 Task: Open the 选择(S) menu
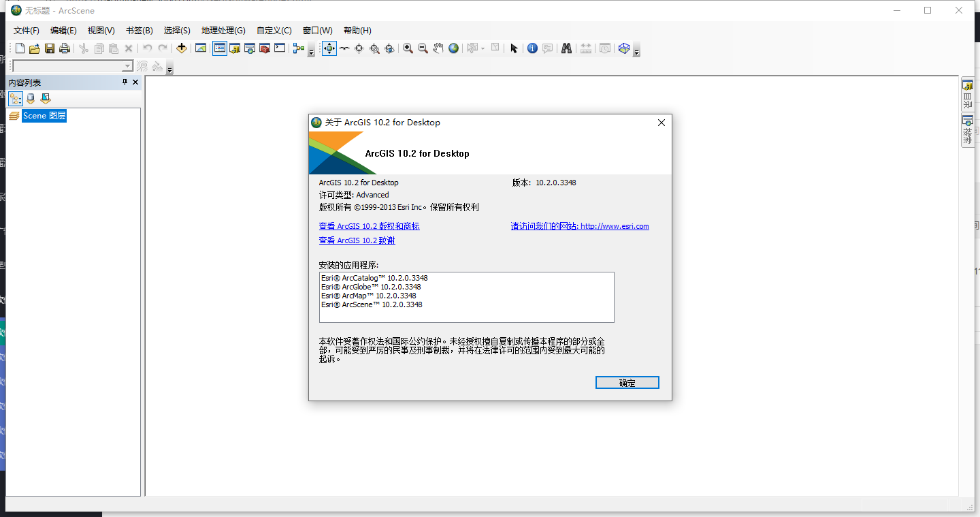(177, 31)
